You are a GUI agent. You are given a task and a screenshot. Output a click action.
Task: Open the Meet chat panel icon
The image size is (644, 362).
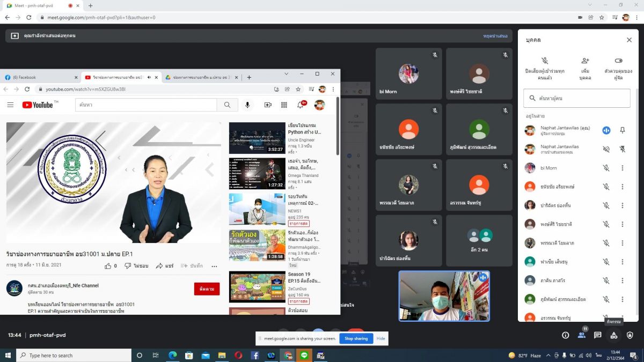pos(597,335)
